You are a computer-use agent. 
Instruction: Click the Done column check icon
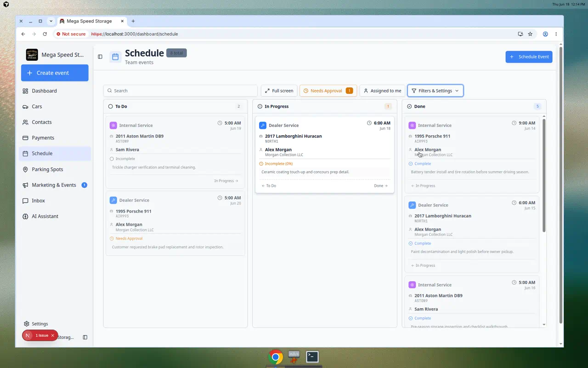pyautogui.click(x=409, y=106)
